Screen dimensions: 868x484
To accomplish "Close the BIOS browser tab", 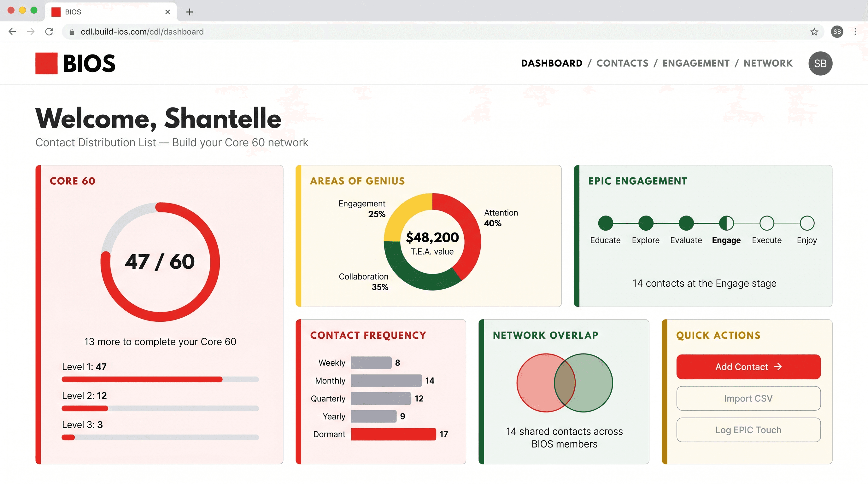I will pos(167,12).
